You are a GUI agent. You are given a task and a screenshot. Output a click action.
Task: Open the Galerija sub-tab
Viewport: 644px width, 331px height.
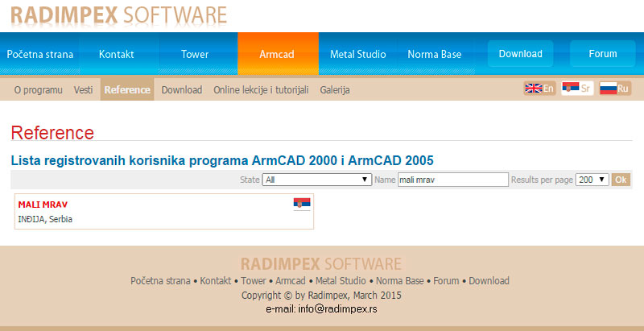[x=335, y=89]
